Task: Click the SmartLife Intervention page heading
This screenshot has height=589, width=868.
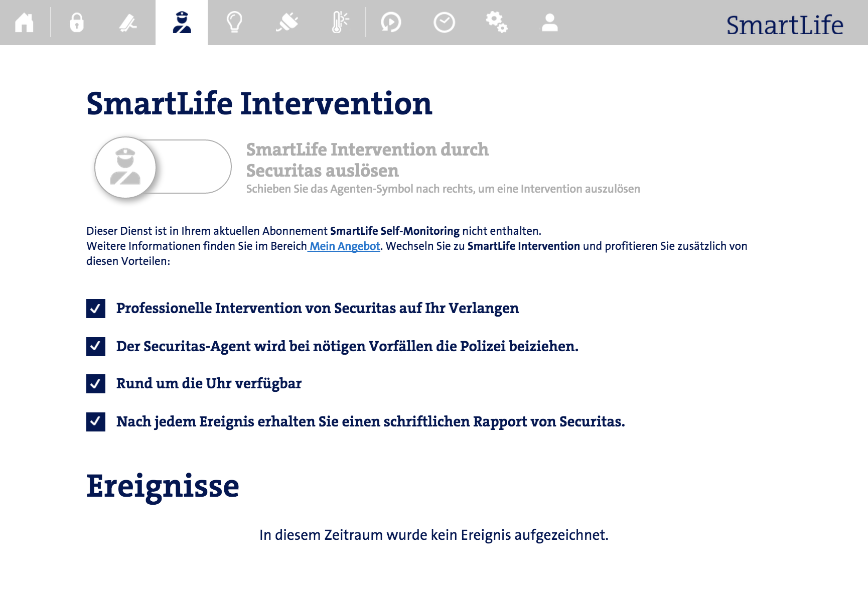Action: 259,103
